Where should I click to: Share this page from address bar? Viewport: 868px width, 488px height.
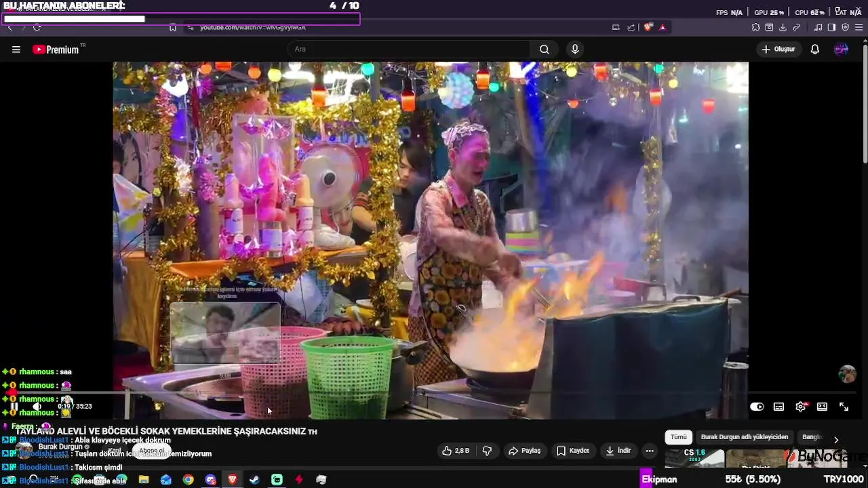pyautogui.click(x=631, y=27)
